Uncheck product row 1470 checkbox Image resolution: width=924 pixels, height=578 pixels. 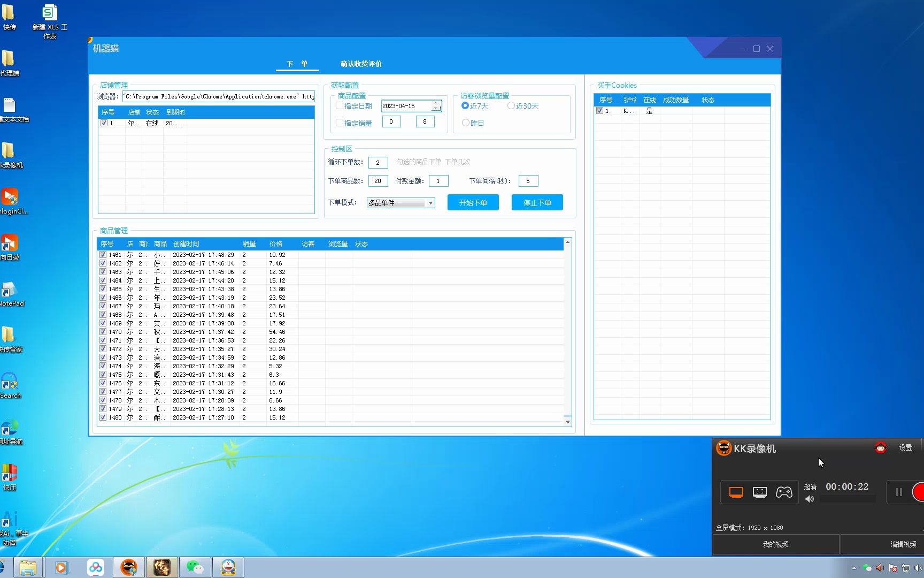tap(103, 332)
